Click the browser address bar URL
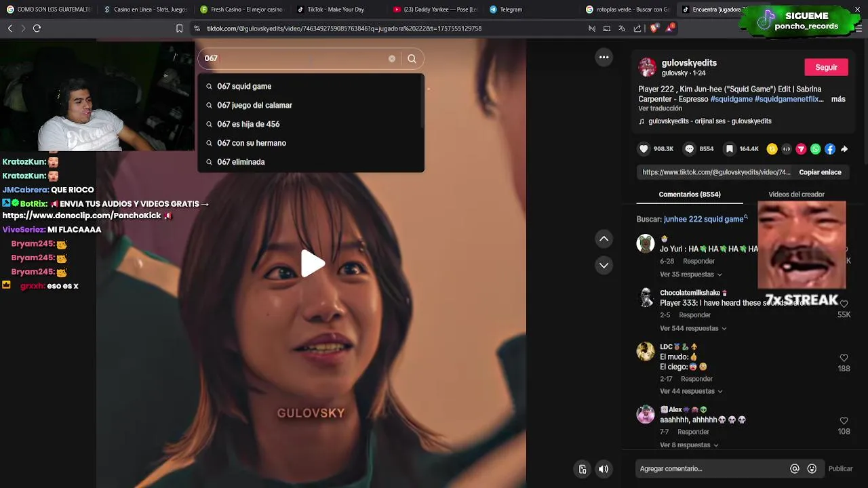The width and height of the screenshot is (868, 488). click(344, 28)
